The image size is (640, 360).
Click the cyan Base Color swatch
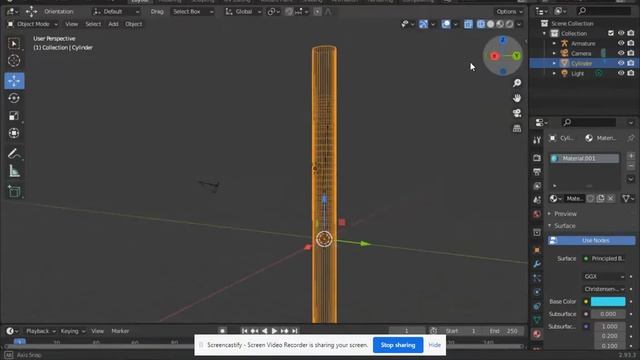[x=608, y=301]
